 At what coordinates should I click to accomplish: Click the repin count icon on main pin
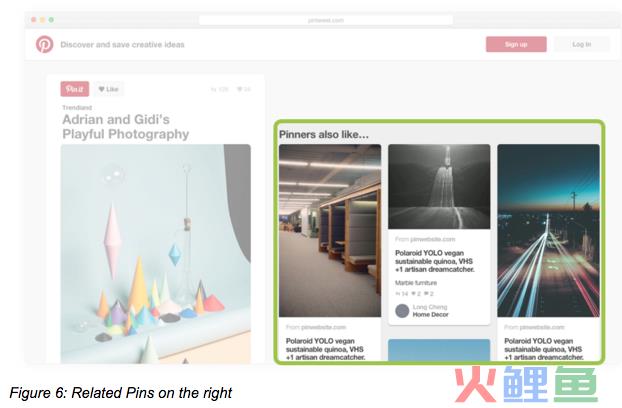click(x=214, y=89)
